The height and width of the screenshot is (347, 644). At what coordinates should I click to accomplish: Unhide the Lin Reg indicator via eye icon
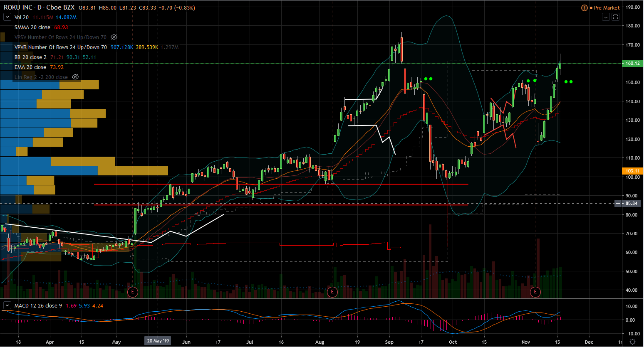[75, 77]
